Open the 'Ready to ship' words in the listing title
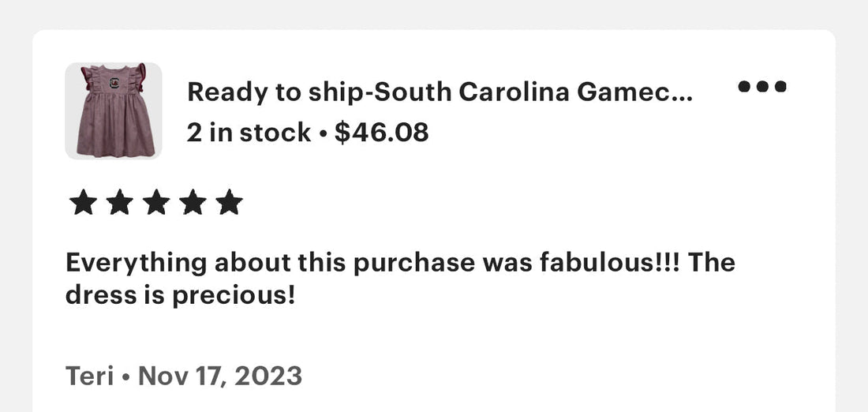 [x=245, y=92]
